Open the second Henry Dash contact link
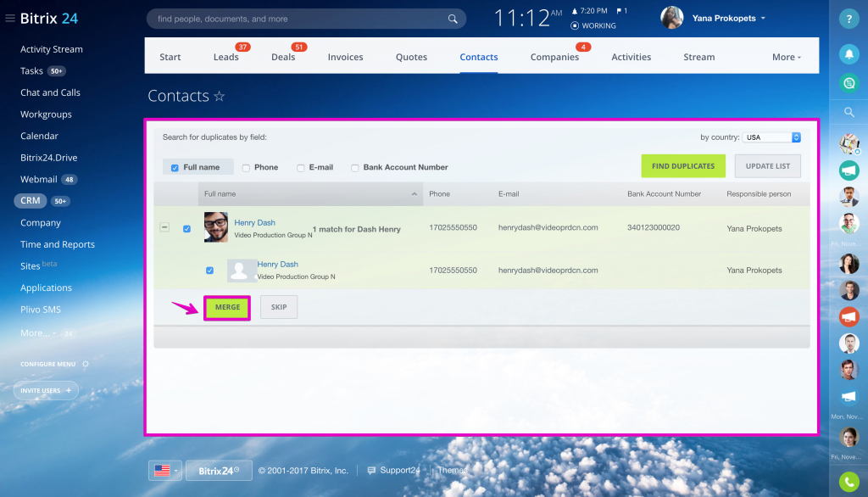868x497 pixels. pos(277,265)
